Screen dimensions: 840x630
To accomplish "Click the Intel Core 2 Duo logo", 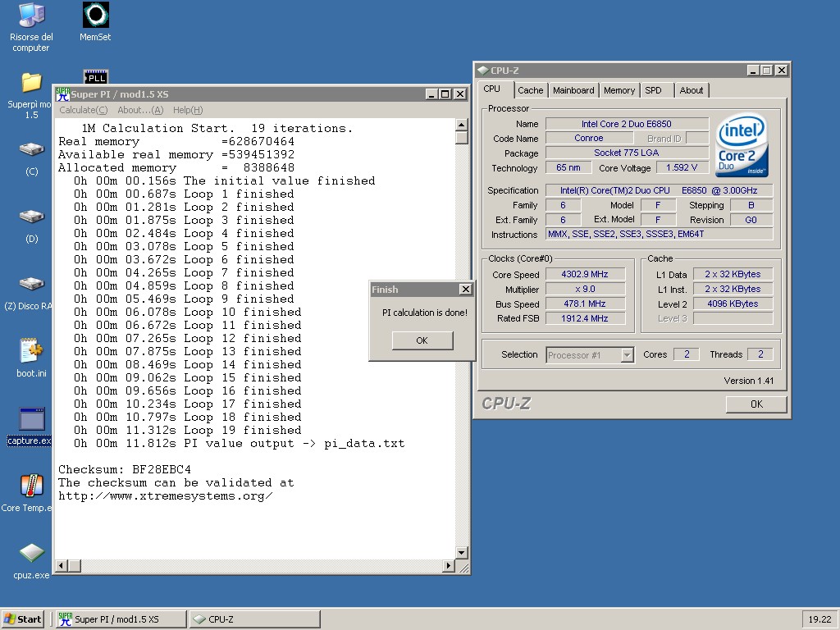I will coord(742,144).
